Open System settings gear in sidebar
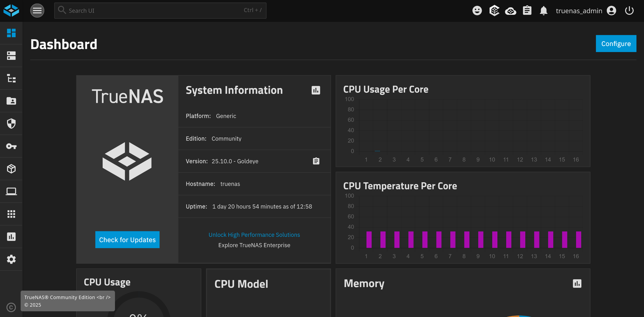This screenshot has height=317, width=644. click(x=11, y=259)
